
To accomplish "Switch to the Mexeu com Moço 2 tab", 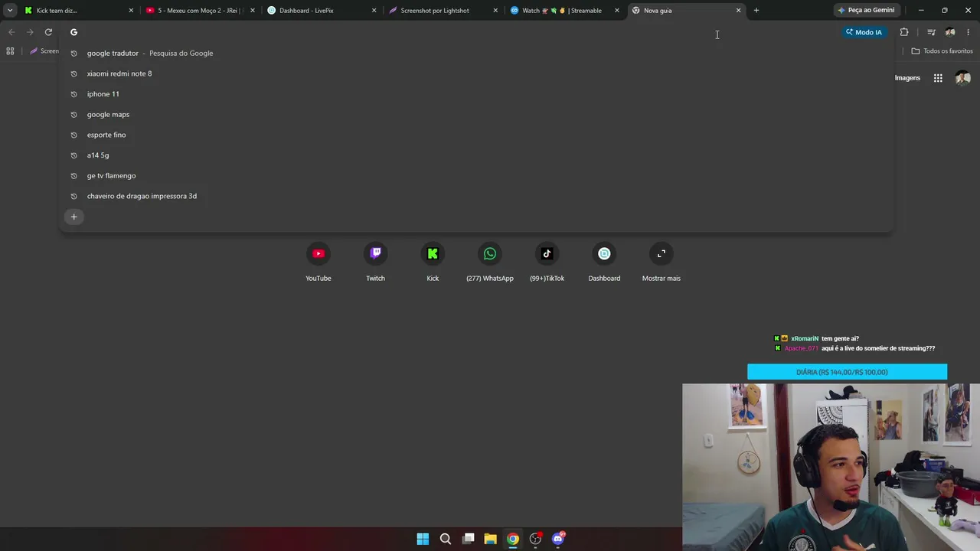I will tap(201, 11).
